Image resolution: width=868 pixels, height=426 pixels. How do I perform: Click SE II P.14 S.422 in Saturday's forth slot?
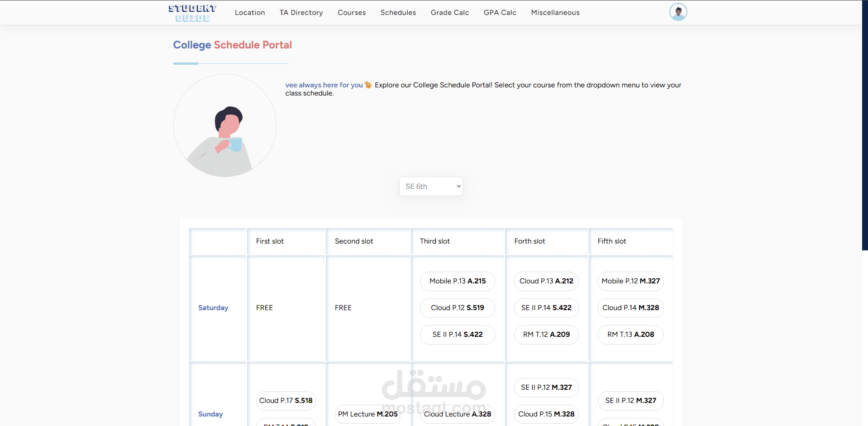[x=546, y=308]
